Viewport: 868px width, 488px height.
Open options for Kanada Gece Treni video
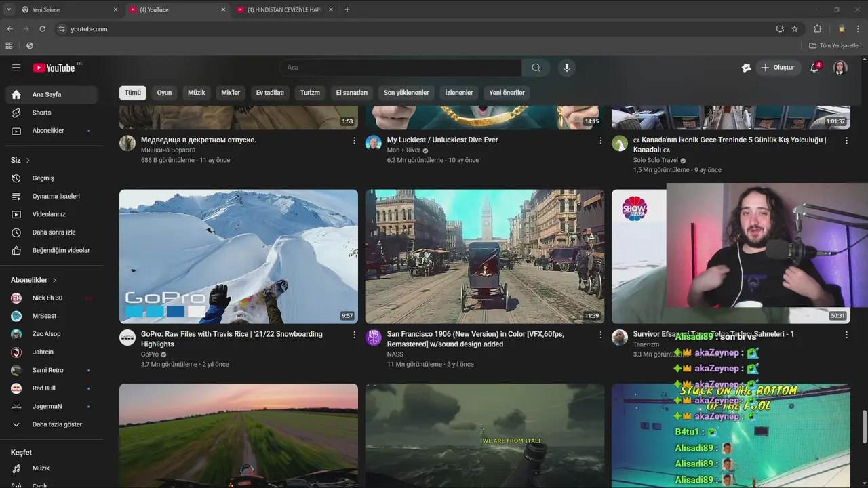coord(846,140)
